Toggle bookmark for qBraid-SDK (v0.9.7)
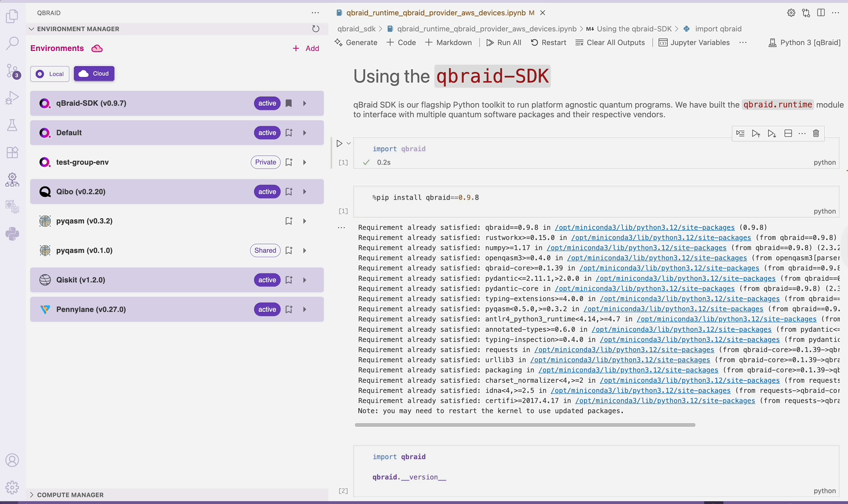The image size is (848, 504). tap(289, 103)
